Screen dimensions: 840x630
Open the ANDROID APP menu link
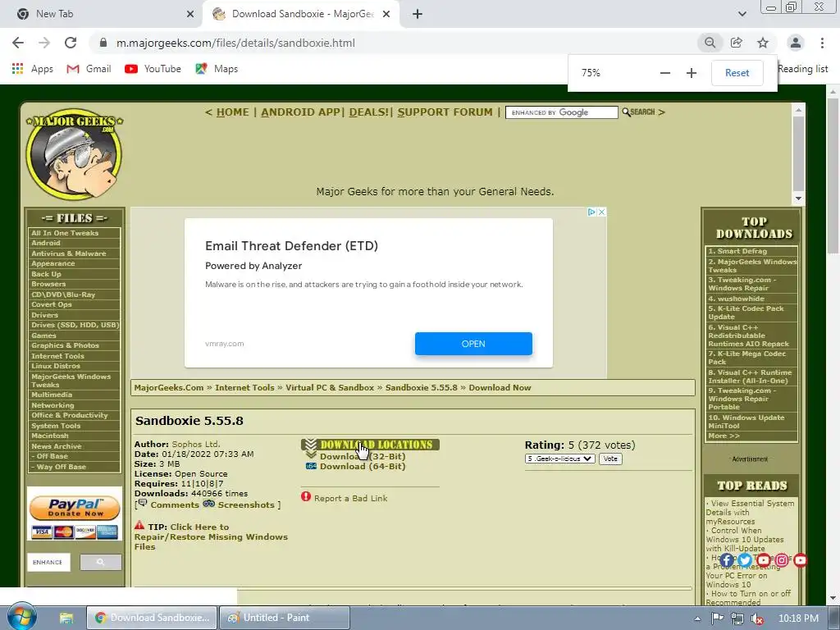point(300,112)
